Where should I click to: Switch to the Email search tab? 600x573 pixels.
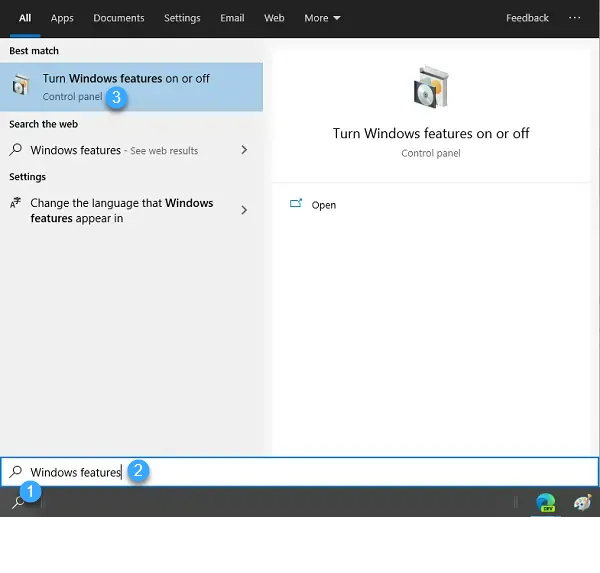click(x=232, y=18)
